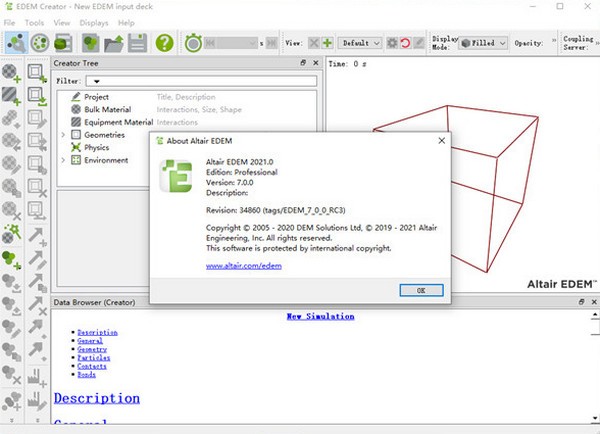Select Bulk Material in Creator Tree
Viewport: 600px width, 434px height.
click(x=108, y=109)
